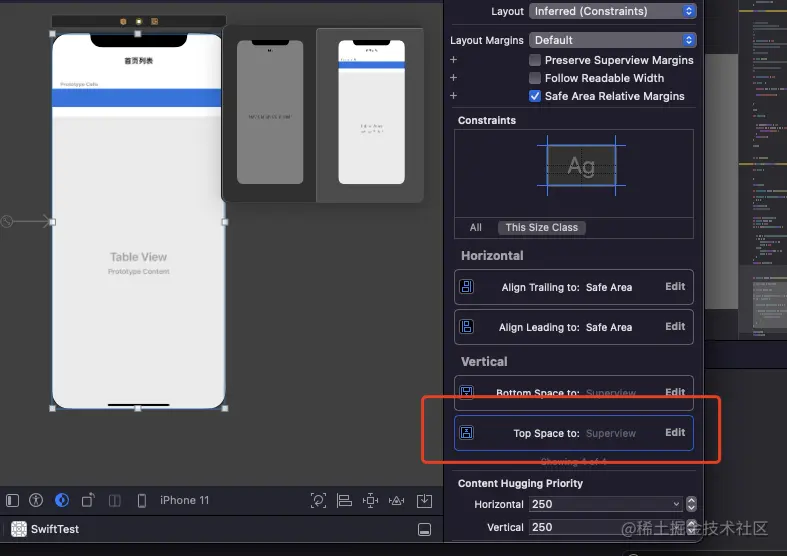Enable Preserve Superview Margins checkbox

click(x=535, y=60)
